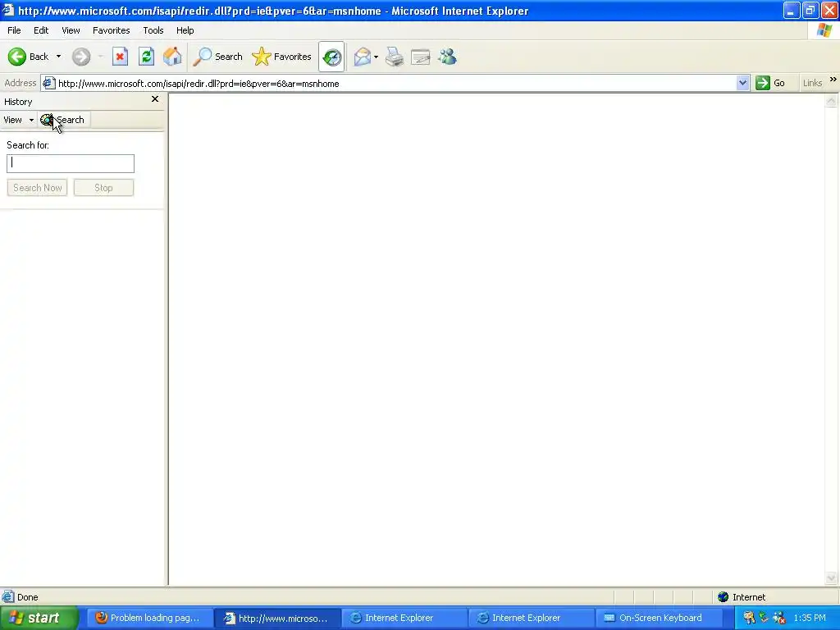Click the History panel title label

18,102
